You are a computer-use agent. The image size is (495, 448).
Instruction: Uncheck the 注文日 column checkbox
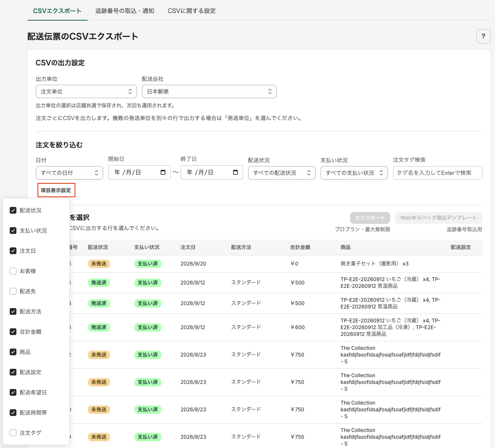[13, 251]
